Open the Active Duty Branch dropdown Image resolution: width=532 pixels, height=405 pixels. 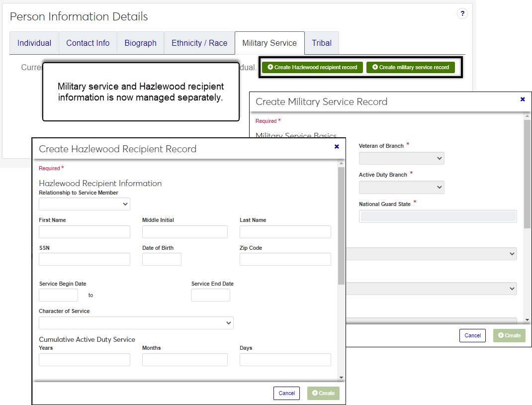[x=401, y=187]
